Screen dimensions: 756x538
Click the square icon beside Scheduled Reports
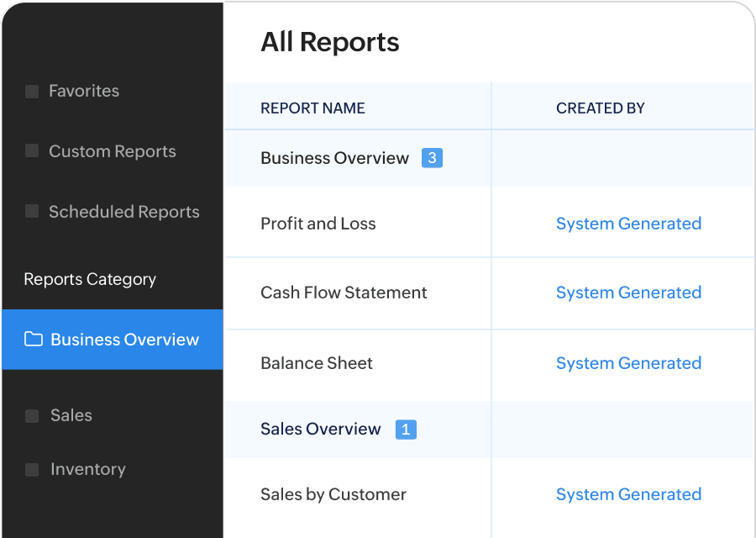(32, 211)
